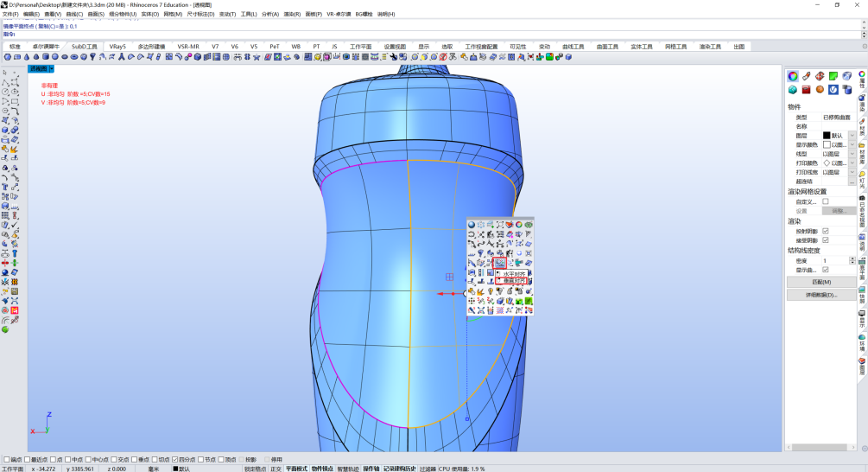Viewport: 868px width, 472px height.
Task: Switch to the 曲线工具 curve tools tab
Action: coord(573,47)
